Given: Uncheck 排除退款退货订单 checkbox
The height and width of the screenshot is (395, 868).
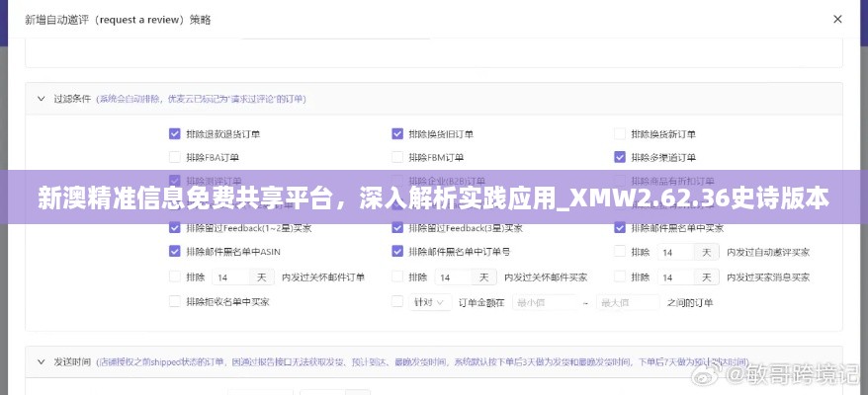Looking at the screenshot, I should tap(175, 133).
